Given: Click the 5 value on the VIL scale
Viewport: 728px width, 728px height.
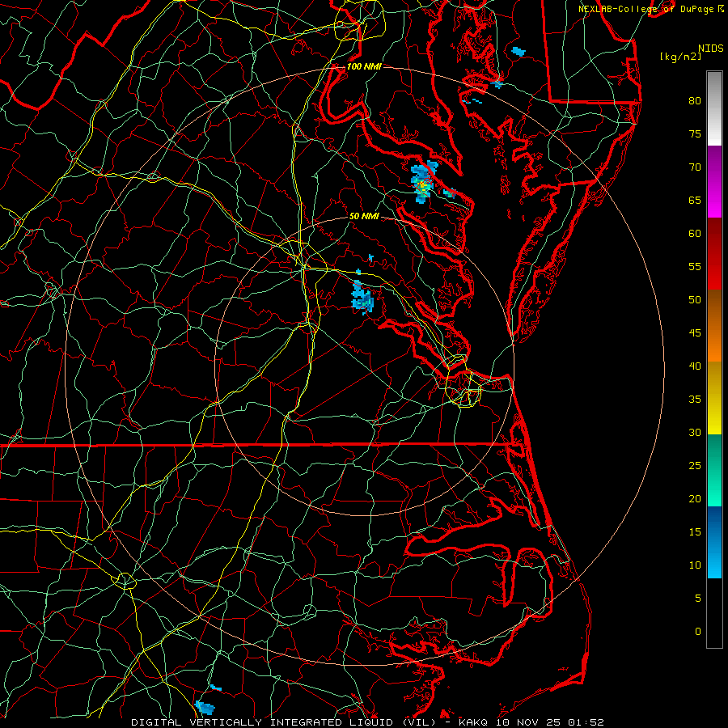Looking at the screenshot, I should coord(698,598).
